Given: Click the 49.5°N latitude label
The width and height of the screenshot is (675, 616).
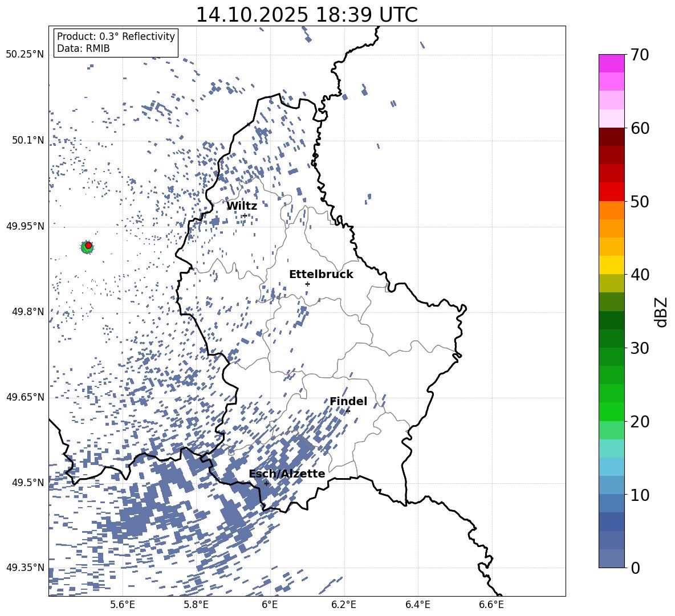Looking at the screenshot, I should [28, 483].
